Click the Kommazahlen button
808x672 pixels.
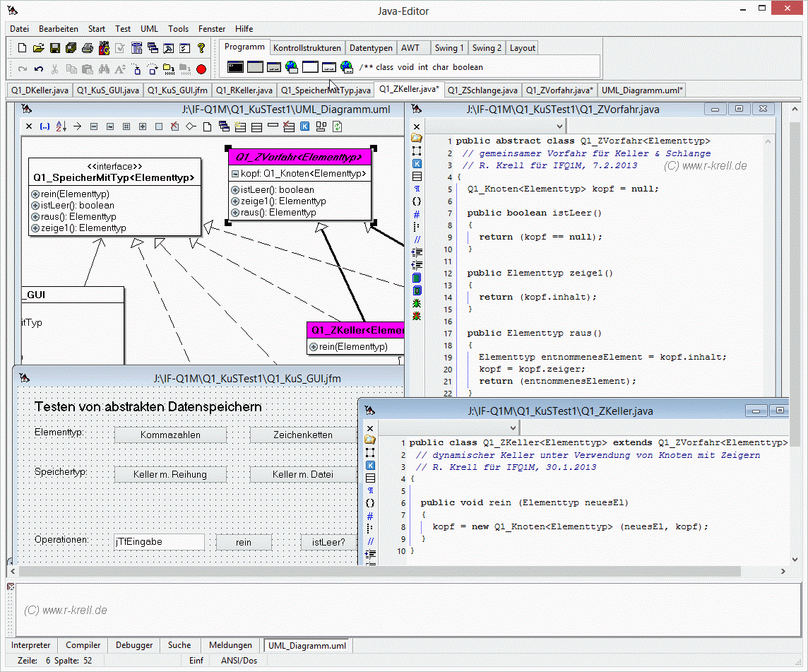[x=170, y=435]
